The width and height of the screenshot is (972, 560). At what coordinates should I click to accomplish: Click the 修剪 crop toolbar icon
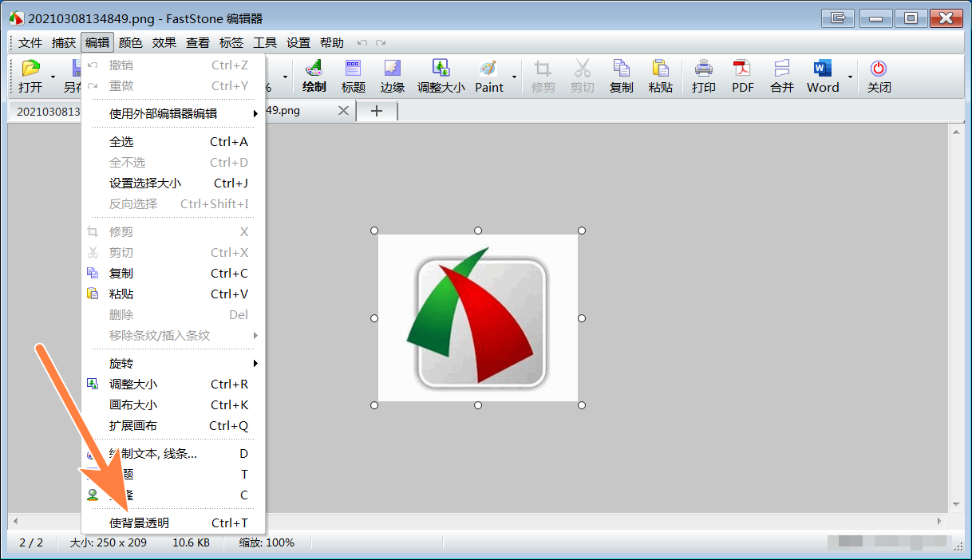pyautogui.click(x=543, y=77)
